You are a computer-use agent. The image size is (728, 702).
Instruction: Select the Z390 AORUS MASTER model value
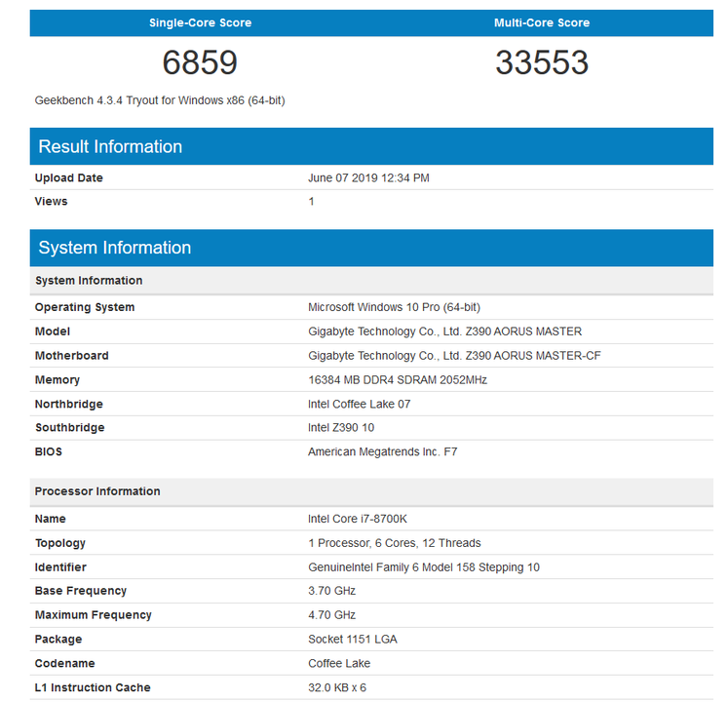click(444, 331)
